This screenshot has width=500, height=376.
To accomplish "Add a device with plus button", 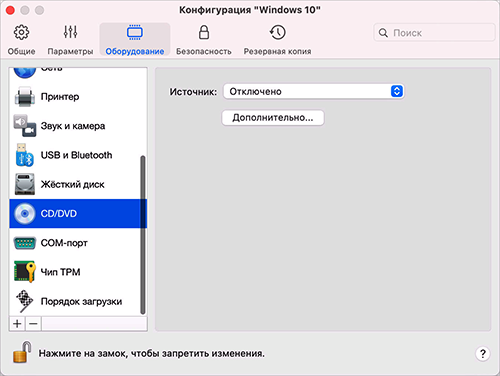I will point(17,324).
